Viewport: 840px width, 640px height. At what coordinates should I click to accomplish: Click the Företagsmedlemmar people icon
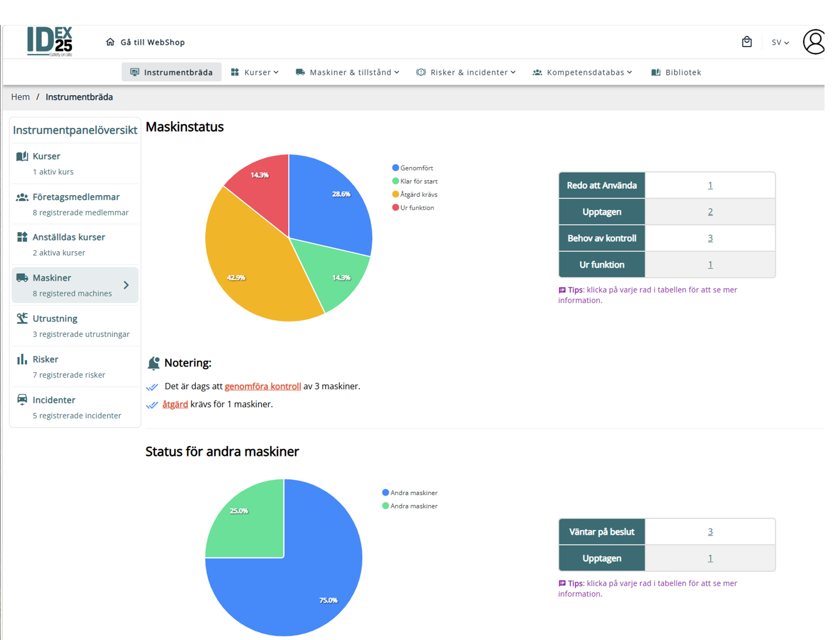pos(22,197)
